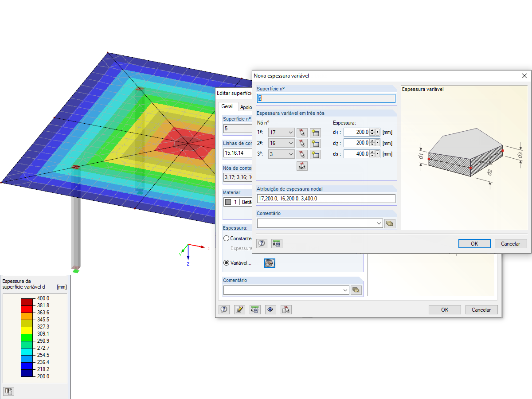Screen dimensions: 532x399
Task: Switch to the Apoio tab
Action: (x=245, y=107)
